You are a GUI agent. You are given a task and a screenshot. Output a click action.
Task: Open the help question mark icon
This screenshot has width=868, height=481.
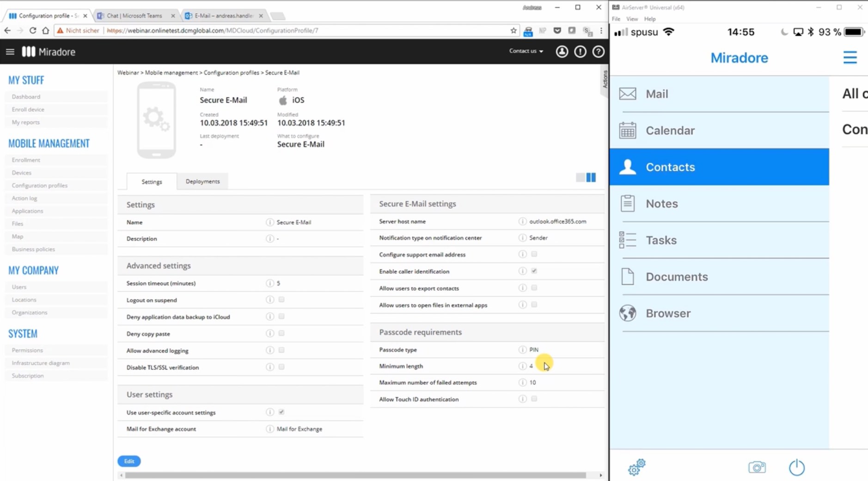(598, 52)
